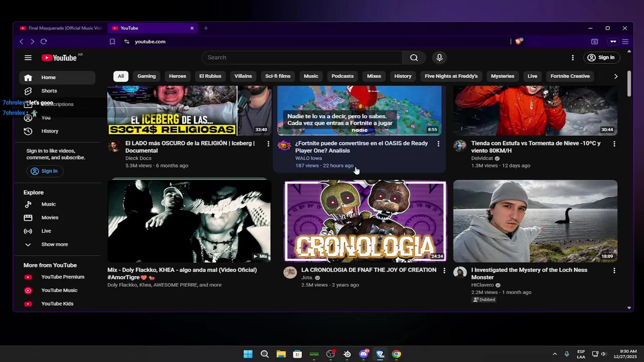Bookmark this page in address bar
644x362 pixels.
click(x=112, y=42)
